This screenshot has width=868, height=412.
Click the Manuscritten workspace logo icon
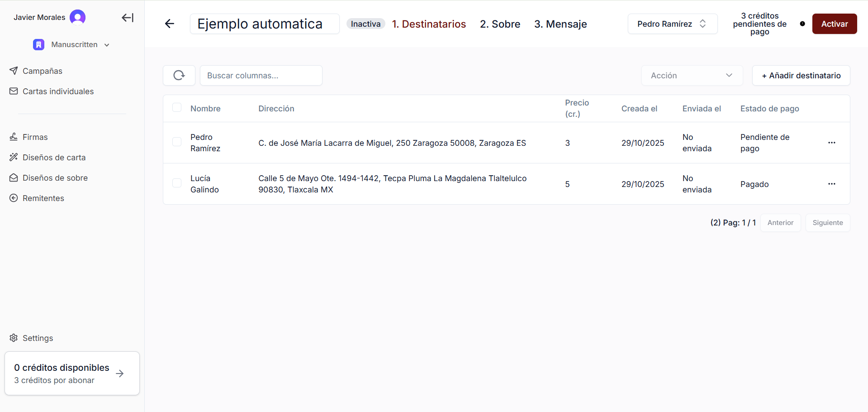39,44
